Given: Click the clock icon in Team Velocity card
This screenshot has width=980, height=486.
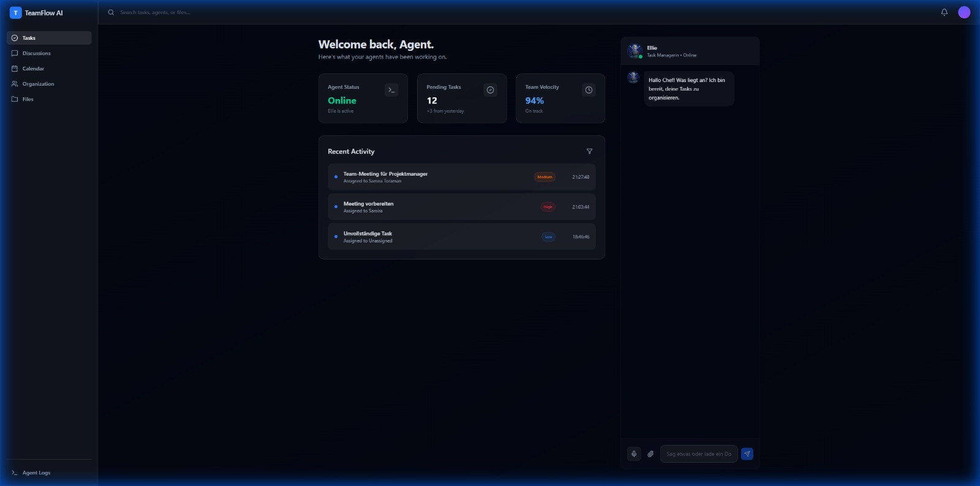Looking at the screenshot, I should (589, 90).
